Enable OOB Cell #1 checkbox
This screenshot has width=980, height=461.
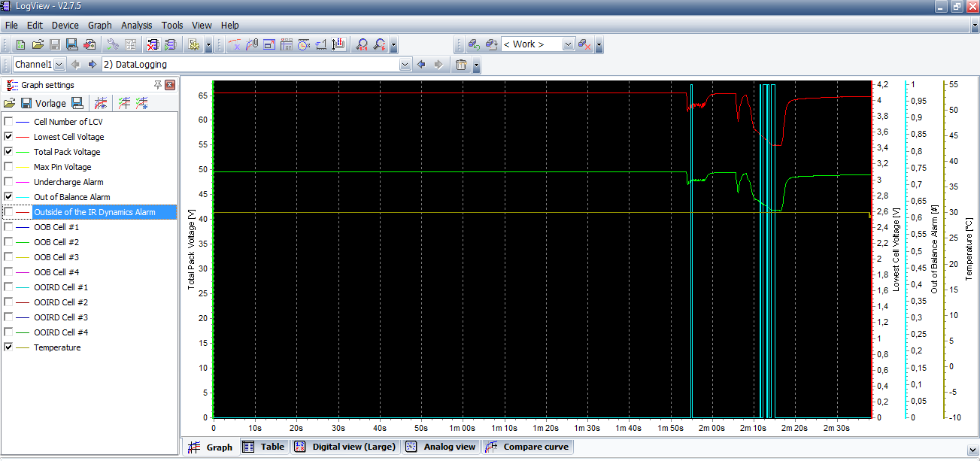[8, 227]
